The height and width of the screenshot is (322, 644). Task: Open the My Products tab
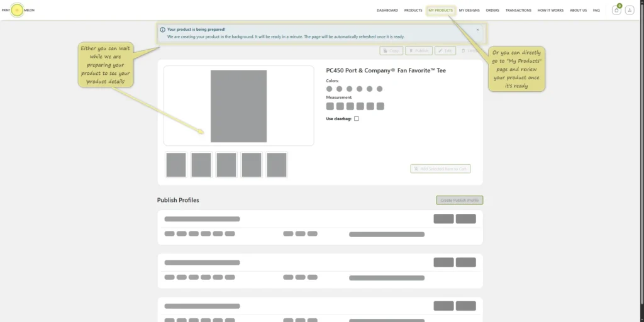[441, 10]
